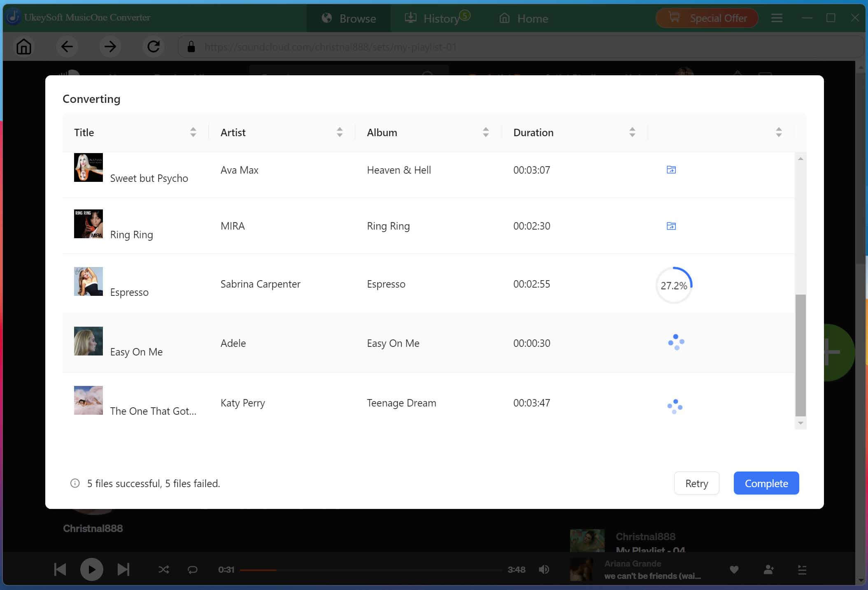Viewport: 868px width, 590px height.
Task: Click the History badge count indicator
Action: 465,15
